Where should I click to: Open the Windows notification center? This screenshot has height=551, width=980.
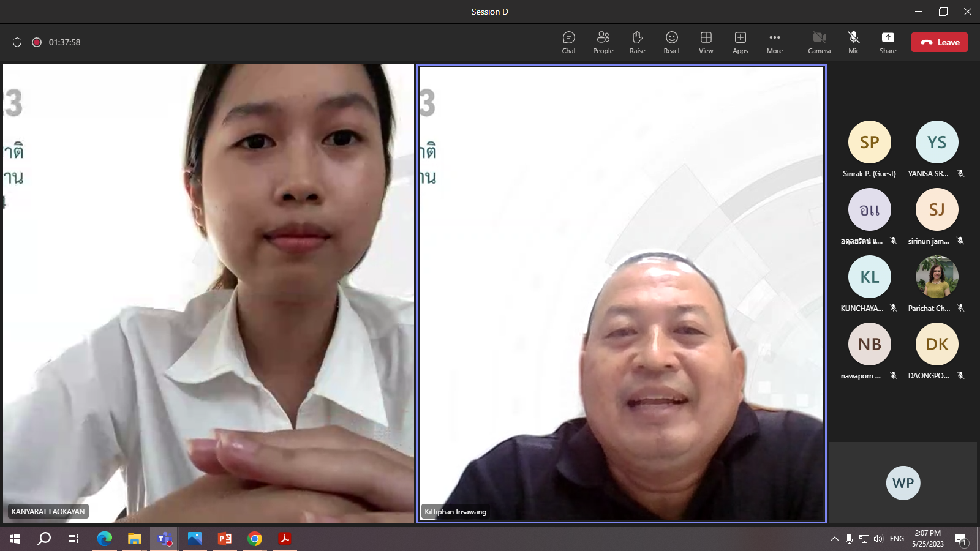(960, 539)
